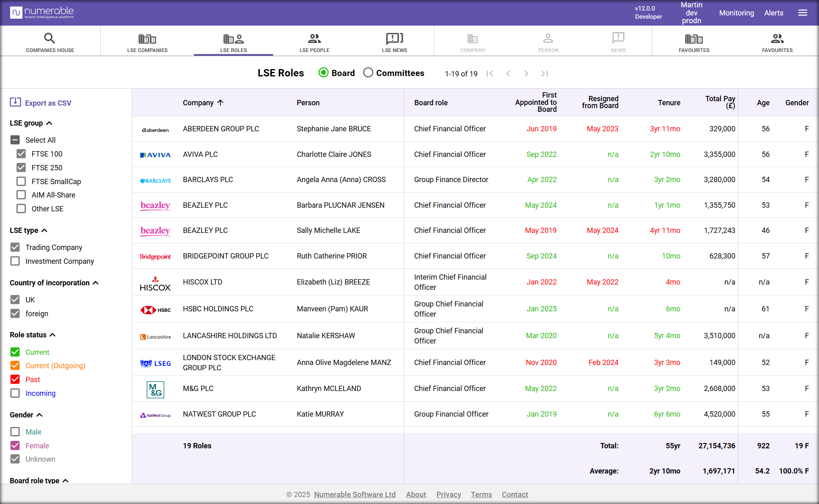Click the greyed Person icon
This screenshot has width=819, height=504.
(548, 39)
